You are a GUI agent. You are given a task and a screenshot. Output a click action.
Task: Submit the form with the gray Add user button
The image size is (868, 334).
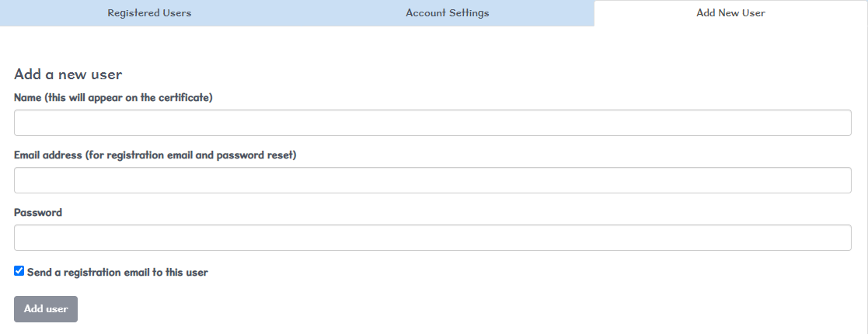point(45,309)
